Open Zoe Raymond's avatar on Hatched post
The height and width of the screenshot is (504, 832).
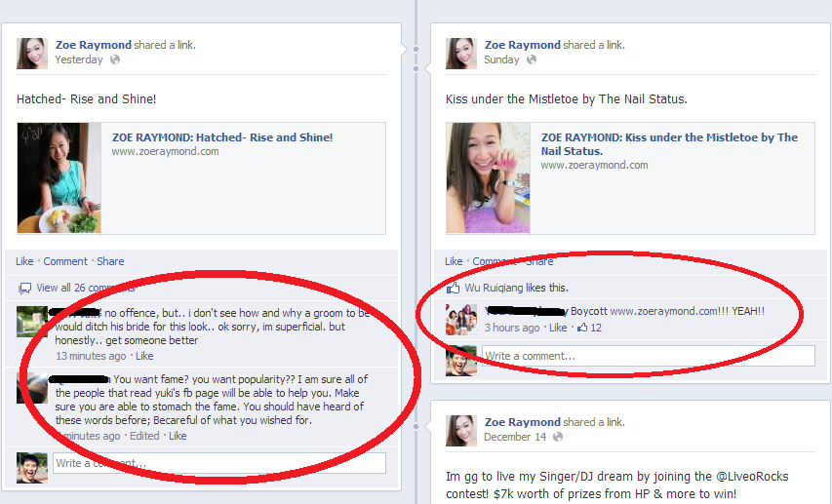(32, 53)
